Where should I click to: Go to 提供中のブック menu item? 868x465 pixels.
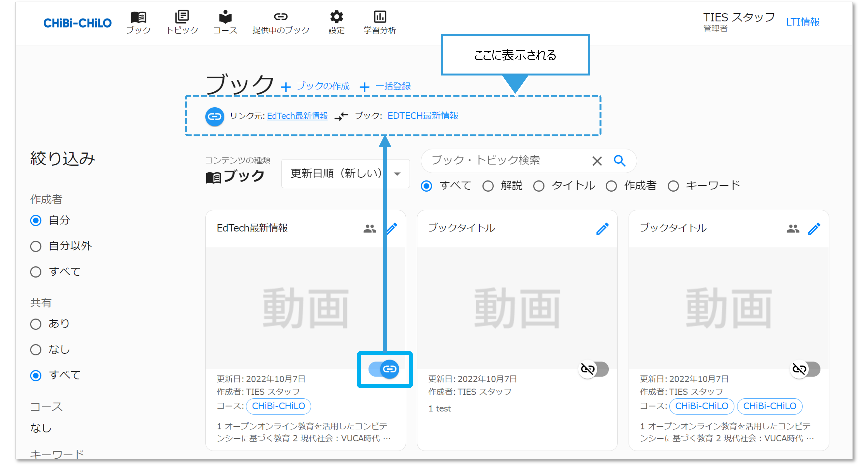click(x=281, y=22)
